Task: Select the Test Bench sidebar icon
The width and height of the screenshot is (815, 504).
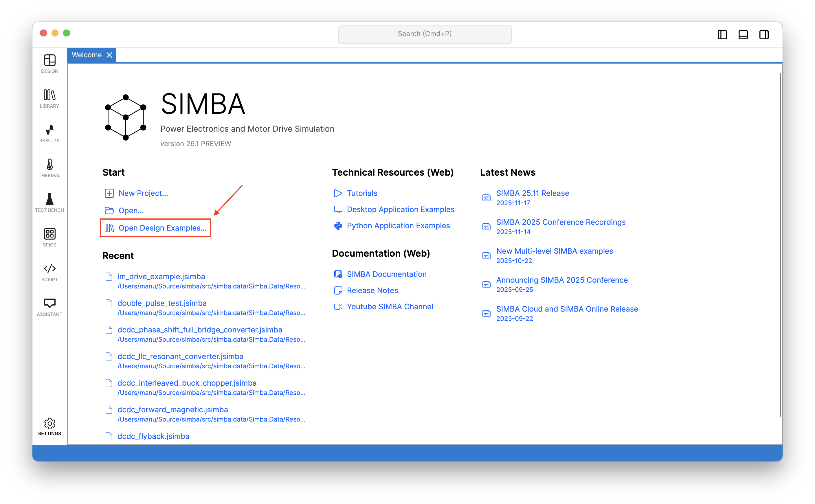Action: [x=49, y=203]
